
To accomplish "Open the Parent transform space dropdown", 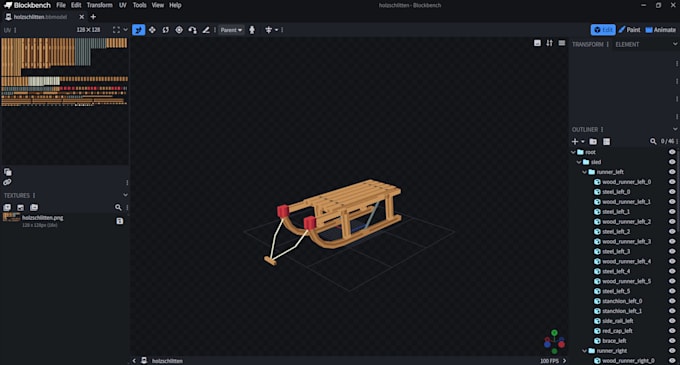I will click(x=231, y=30).
